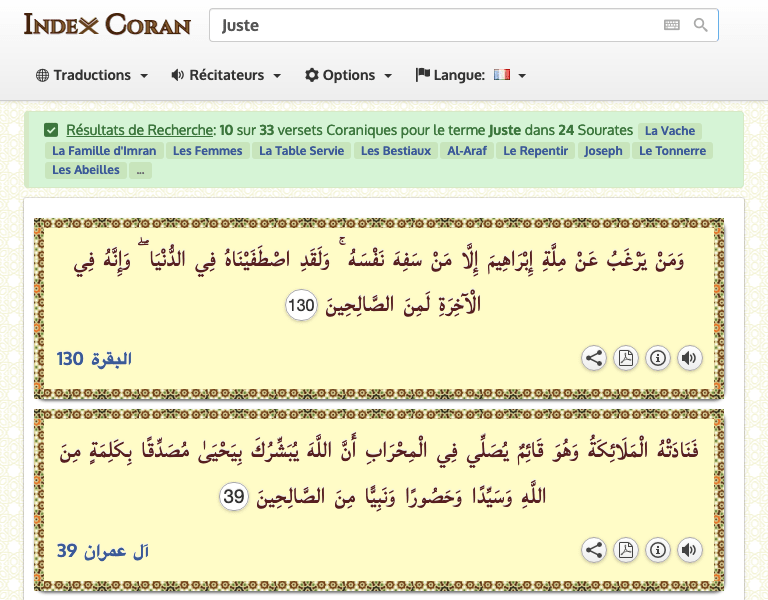Open the virtual keyboard in search box

[x=672, y=25]
